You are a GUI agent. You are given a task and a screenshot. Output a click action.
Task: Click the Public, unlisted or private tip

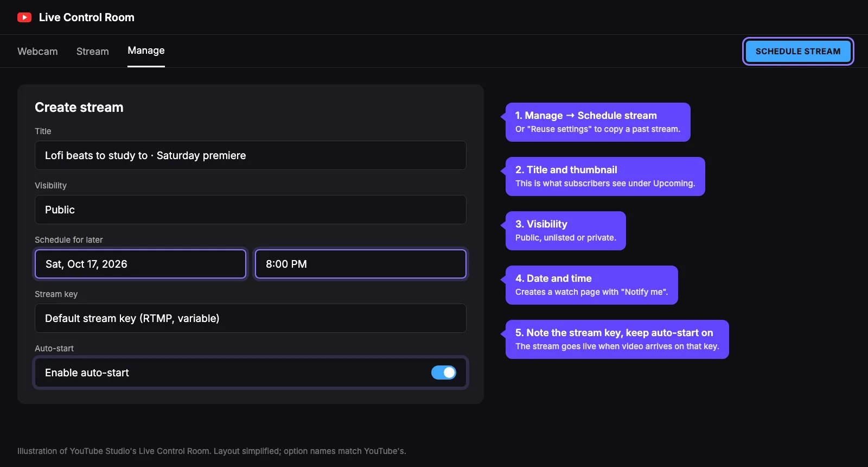pyautogui.click(x=566, y=231)
